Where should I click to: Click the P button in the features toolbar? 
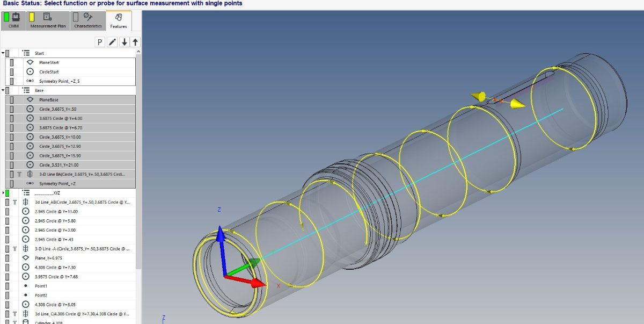100,42
